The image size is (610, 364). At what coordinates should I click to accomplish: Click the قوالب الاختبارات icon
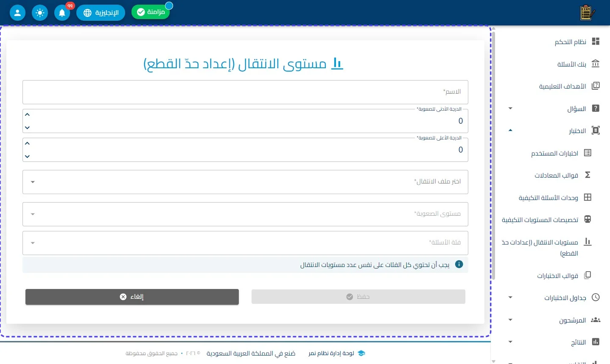pos(588,275)
